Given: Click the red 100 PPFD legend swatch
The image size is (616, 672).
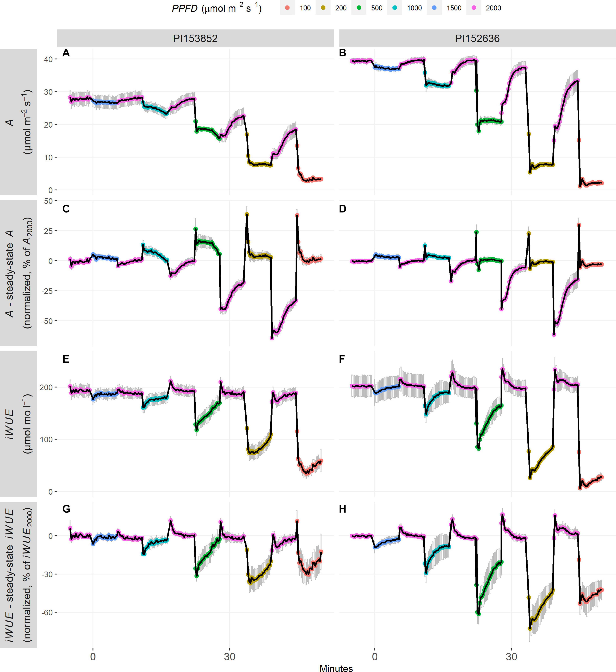Looking at the screenshot, I should pyautogui.click(x=287, y=8).
